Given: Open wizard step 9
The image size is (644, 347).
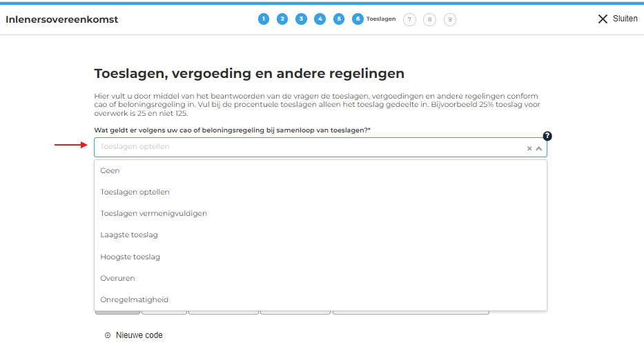Looking at the screenshot, I should (450, 19).
